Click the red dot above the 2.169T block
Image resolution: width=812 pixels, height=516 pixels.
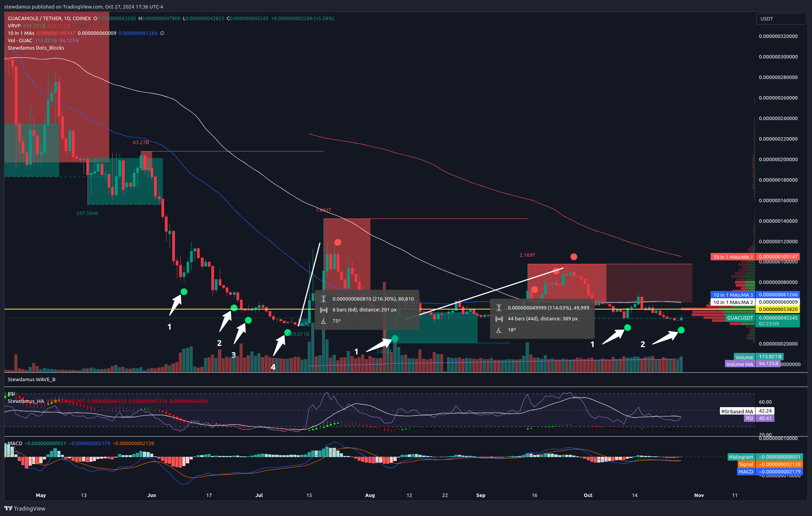tap(574, 257)
